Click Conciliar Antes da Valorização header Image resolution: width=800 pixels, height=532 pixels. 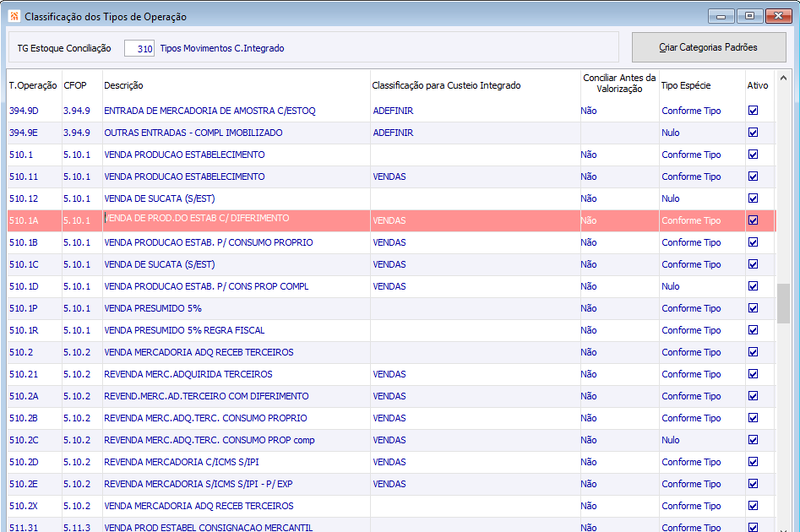tap(619, 83)
